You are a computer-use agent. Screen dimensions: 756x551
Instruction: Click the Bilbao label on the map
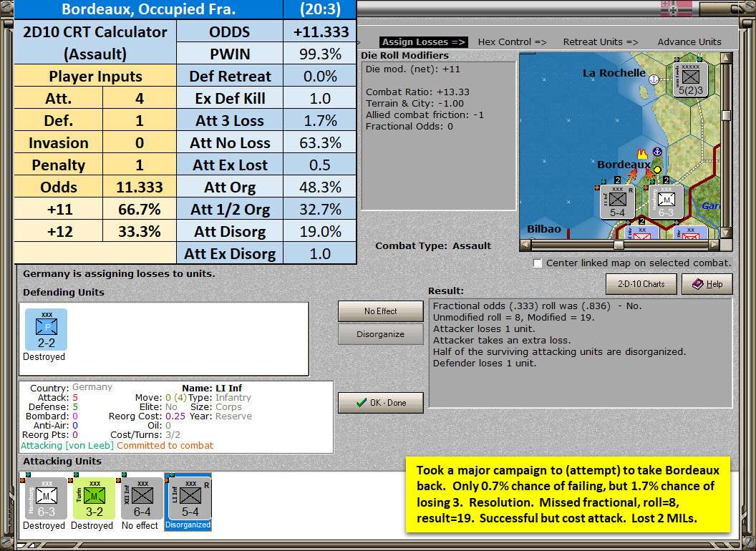pyautogui.click(x=544, y=229)
